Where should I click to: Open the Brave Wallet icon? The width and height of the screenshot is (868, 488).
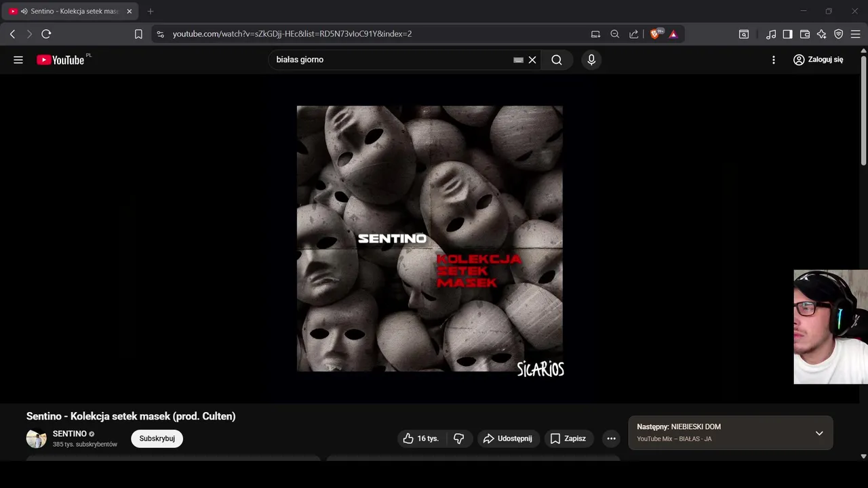tap(805, 34)
